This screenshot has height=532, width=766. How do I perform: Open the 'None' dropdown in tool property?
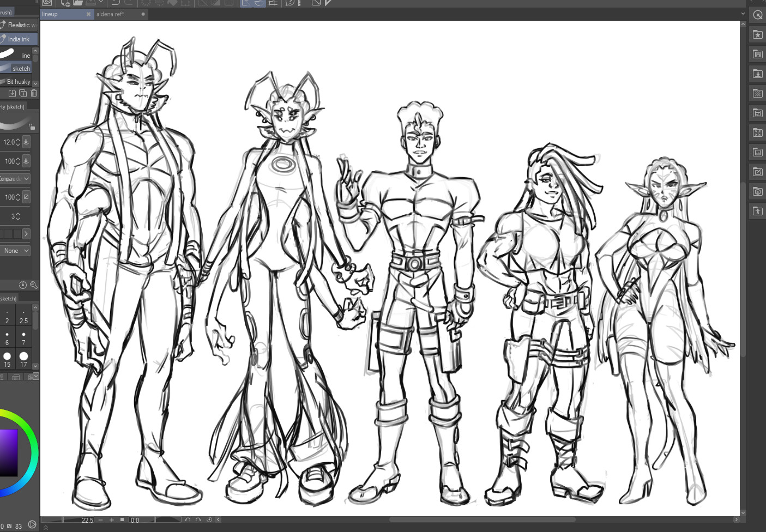pos(16,251)
